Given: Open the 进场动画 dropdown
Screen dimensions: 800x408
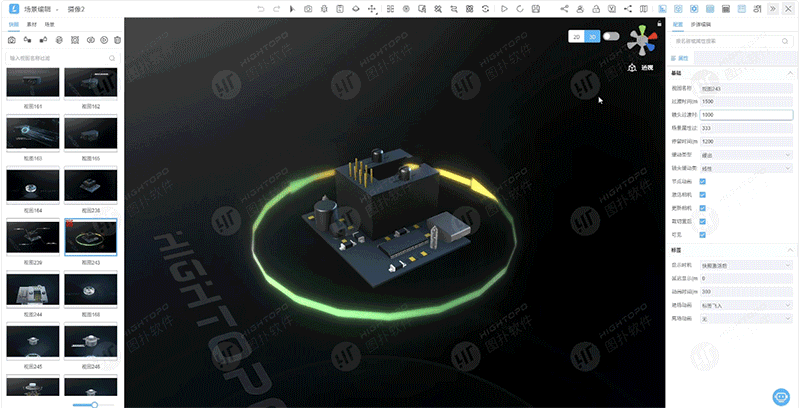Looking at the screenshot, I should pyautogui.click(x=746, y=305).
